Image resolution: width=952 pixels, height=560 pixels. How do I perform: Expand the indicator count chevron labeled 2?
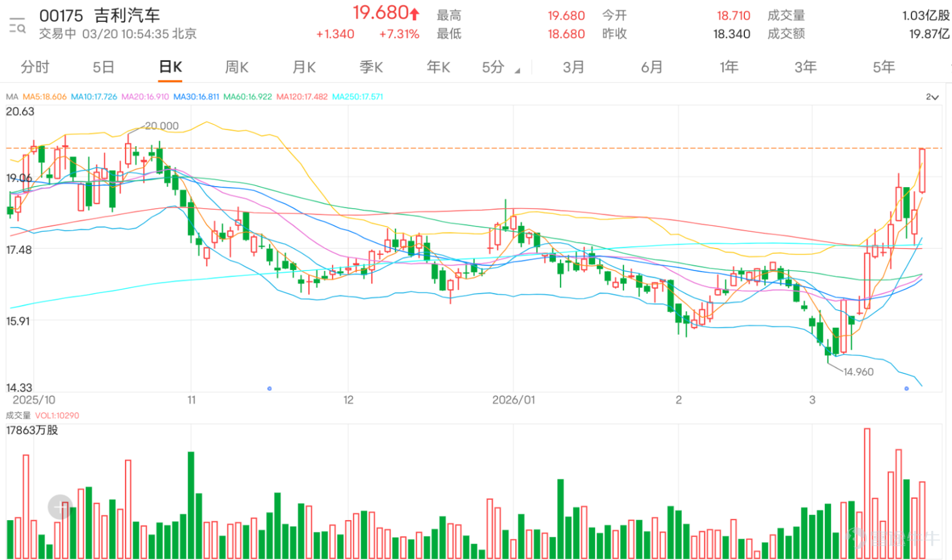click(x=932, y=97)
